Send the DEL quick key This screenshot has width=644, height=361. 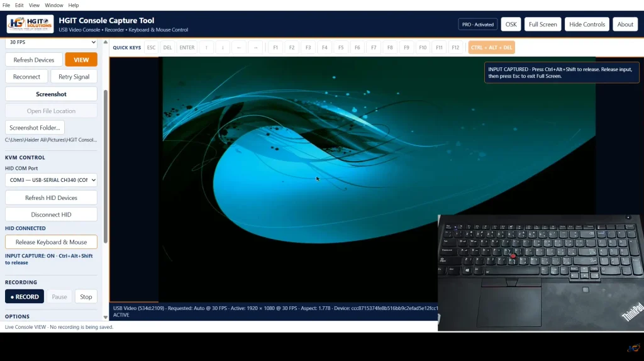[167, 48]
